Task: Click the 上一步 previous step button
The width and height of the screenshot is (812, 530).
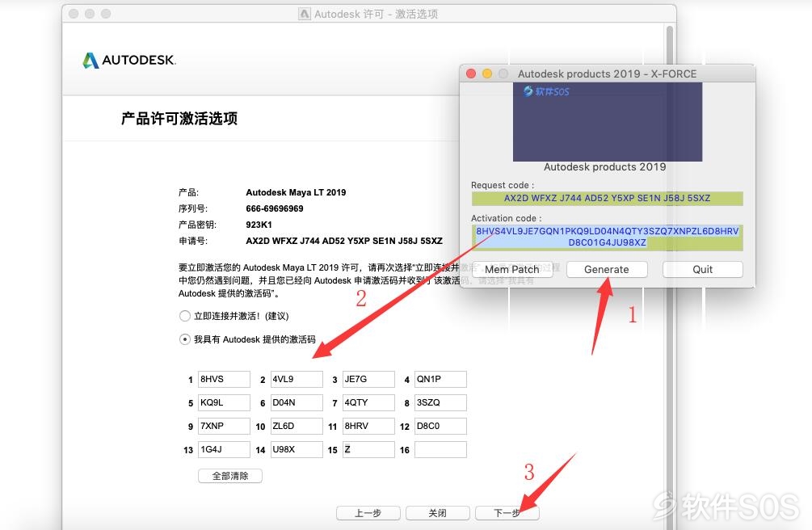Action: point(368,513)
